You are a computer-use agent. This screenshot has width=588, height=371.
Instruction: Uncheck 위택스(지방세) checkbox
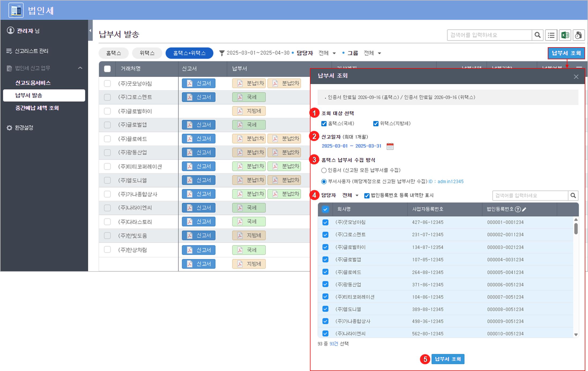(x=376, y=124)
